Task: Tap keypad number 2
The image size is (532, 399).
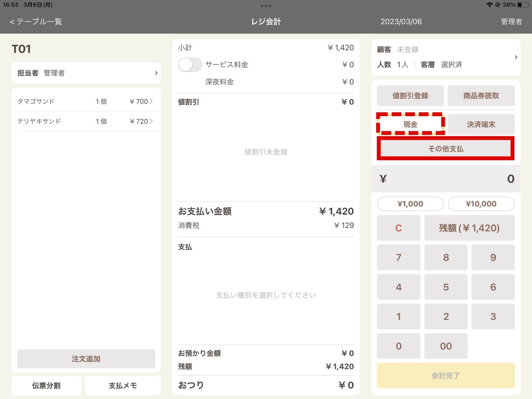Action: 446,316
